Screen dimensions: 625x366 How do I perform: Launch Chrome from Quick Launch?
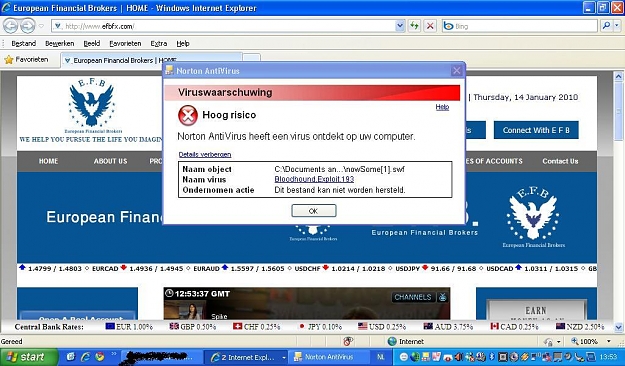(x=100, y=356)
